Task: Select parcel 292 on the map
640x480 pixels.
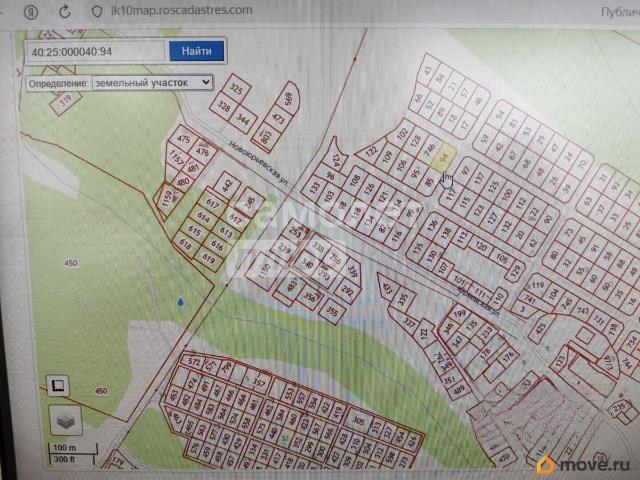Action: pos(347,290)
